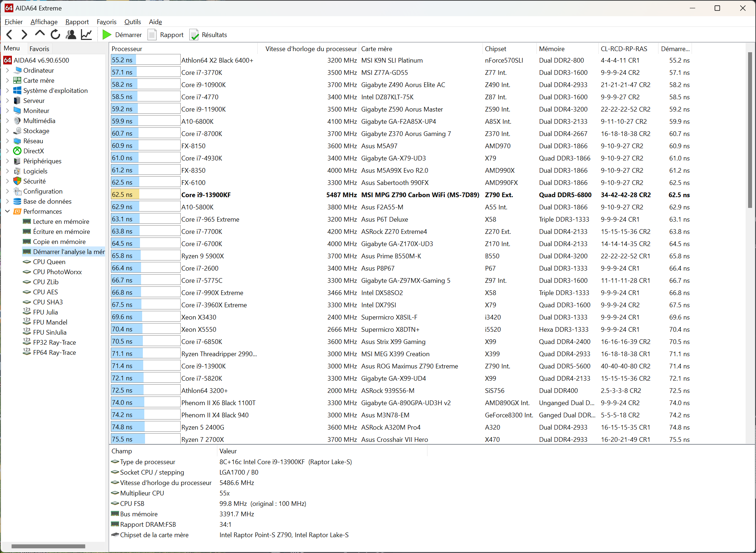The image size is (756, 553).
Task: Collapse the Performances tree node
Action: [8, 212]
